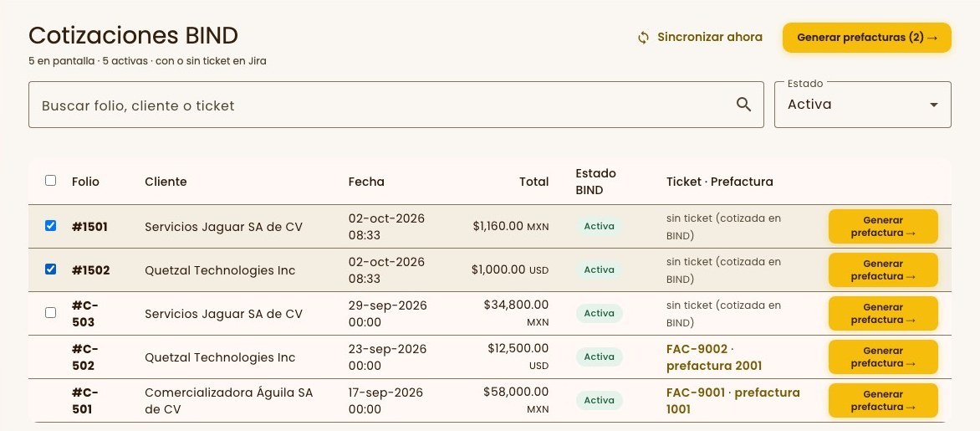The height and width of the screenshot is (431, 980).
Task: Generate prefactura for the #1502 row
Action: (x=883, y=269)
